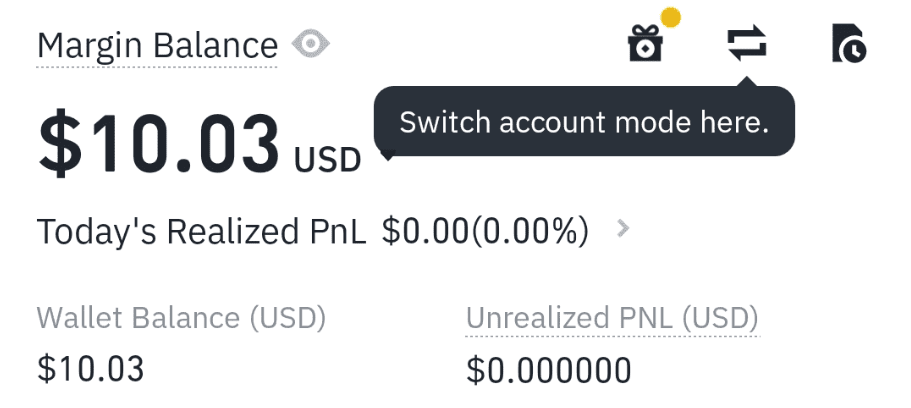Screen dimensions: 911x408
Task: Tap the yellow notification dot on gift
Action: click(x=671, y=17)
